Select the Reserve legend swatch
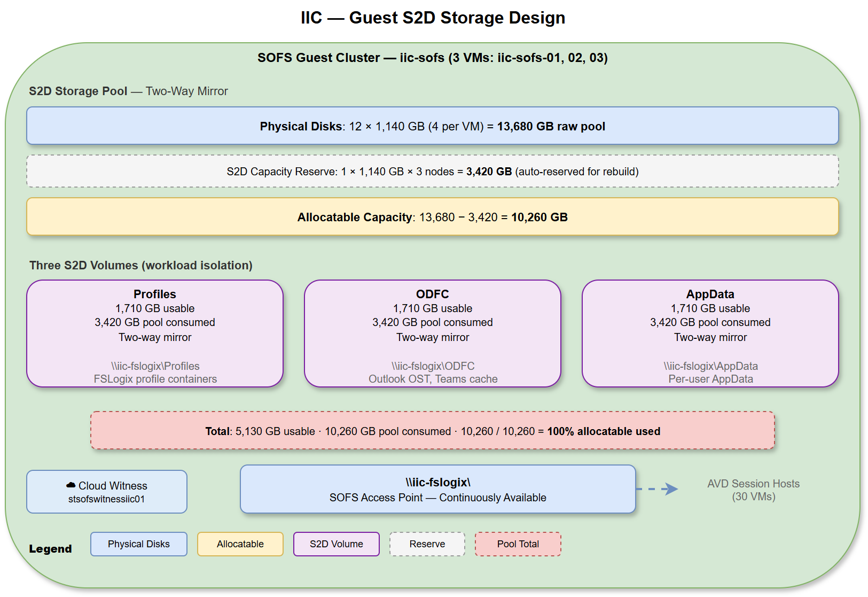Viewport: 868px width, 597px height. click(x=427, y=544)
